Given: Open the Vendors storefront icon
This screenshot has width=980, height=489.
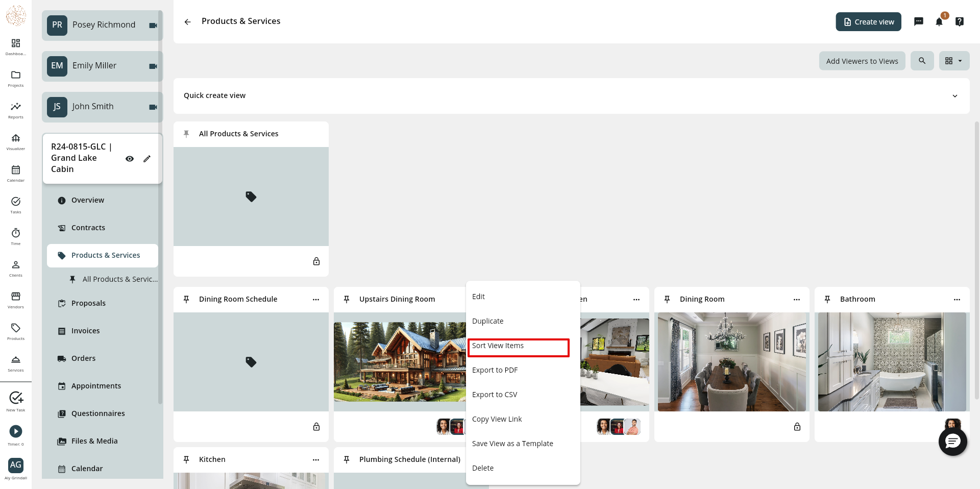Looking at the screenshot, I should pyautogui.click(x=16, y=297).
